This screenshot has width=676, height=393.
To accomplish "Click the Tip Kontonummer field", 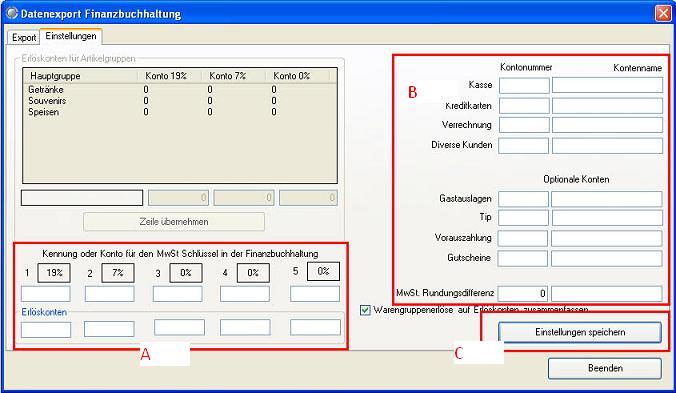I will pos(523,218).
